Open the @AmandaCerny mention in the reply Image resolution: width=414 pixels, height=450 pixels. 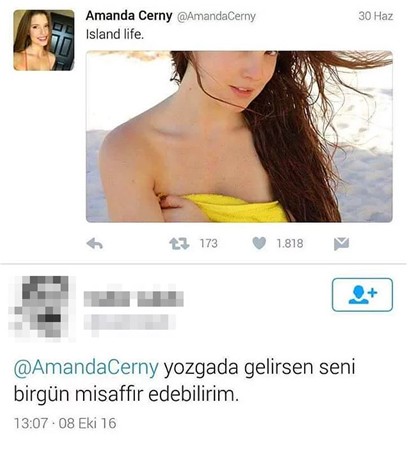[86, 367]
